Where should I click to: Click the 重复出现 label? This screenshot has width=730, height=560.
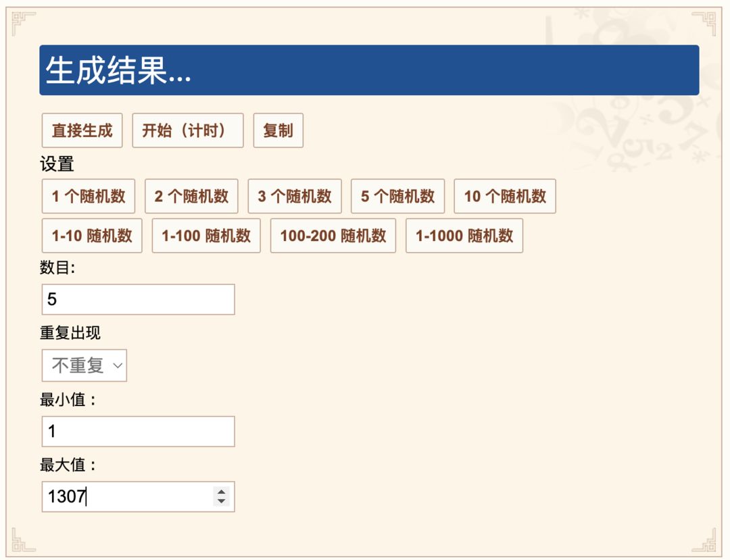pos(70,332)
